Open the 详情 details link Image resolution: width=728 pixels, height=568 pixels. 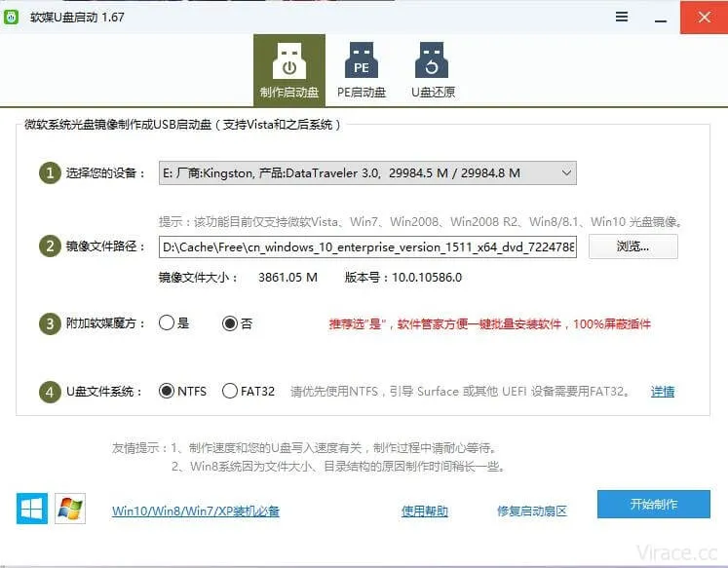[x=663, y=392]
